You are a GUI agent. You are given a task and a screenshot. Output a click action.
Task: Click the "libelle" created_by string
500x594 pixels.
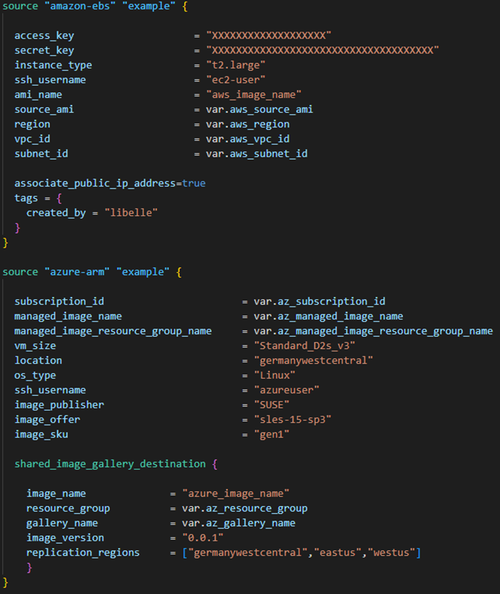(131, 213)
